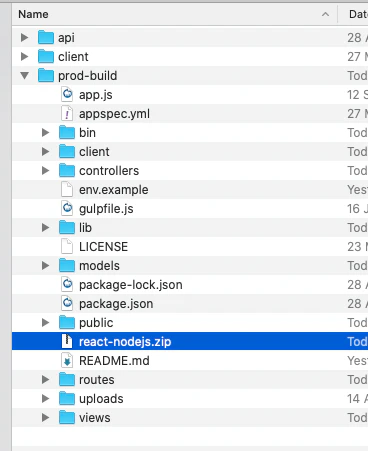368x451 pixels.
Task: Click the gulpfile.js file icon
Action: [67, 209]
